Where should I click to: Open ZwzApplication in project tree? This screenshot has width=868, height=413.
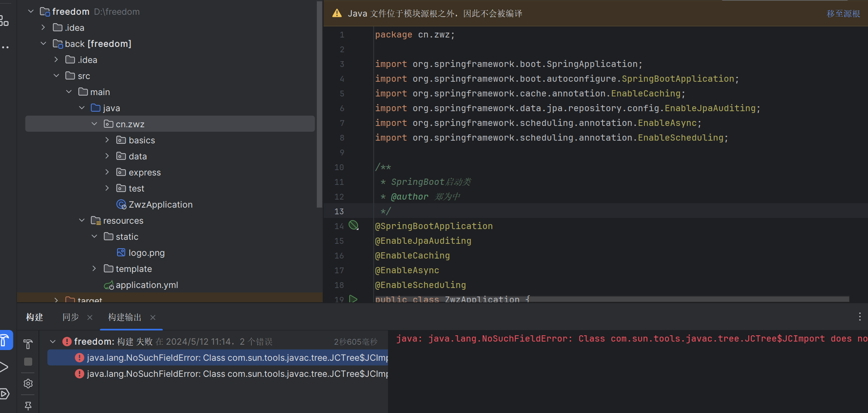pyautogui.click(x=160, y=204)
